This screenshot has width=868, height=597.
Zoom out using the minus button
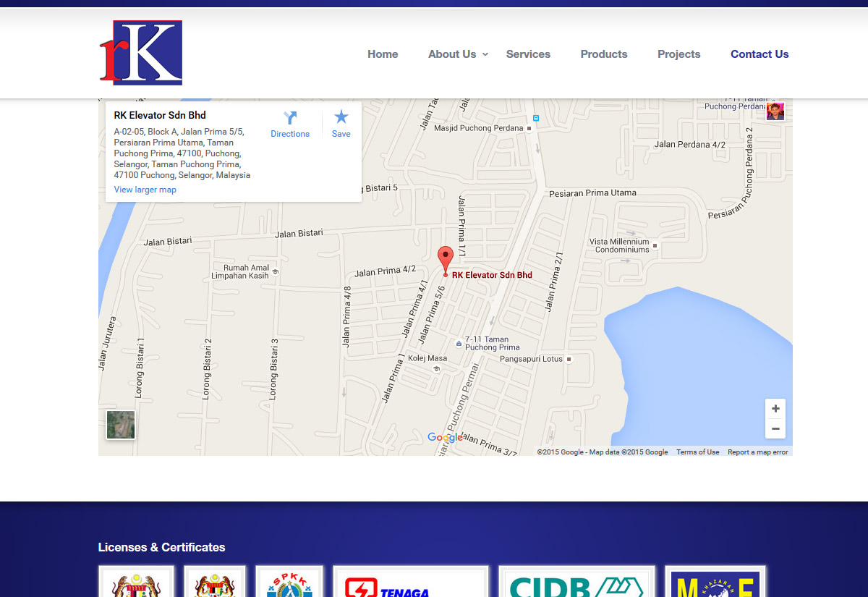[x=775, y=429]
